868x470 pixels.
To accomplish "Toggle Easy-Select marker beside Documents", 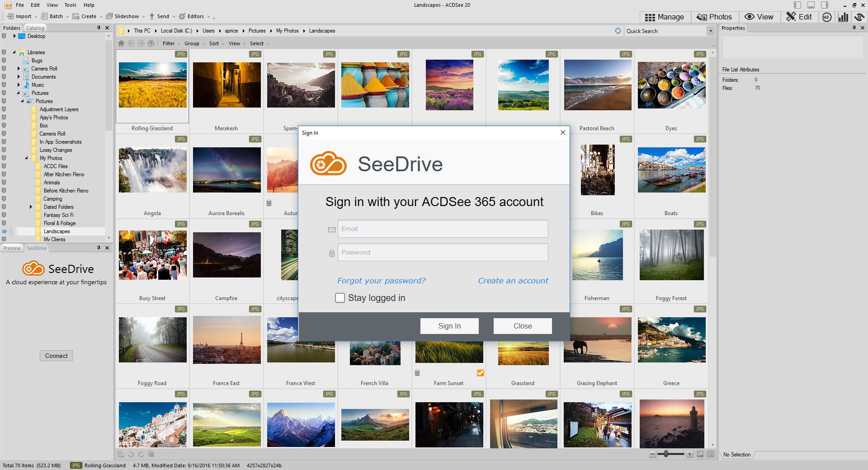I will pos(4,77).
